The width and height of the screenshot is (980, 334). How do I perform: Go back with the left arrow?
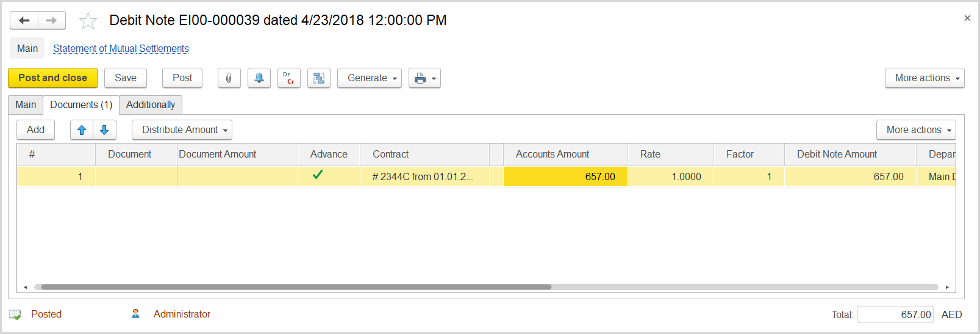click(24, 21)
